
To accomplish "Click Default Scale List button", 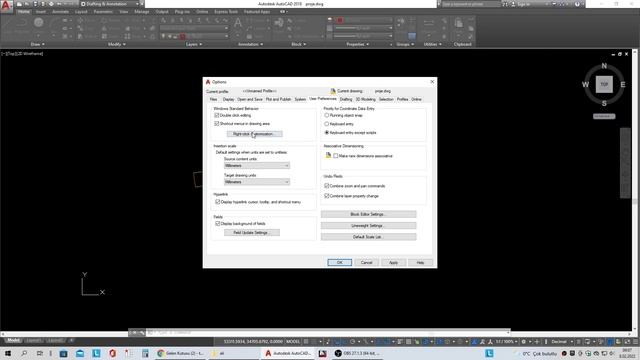I will click(x=368, y=237).
